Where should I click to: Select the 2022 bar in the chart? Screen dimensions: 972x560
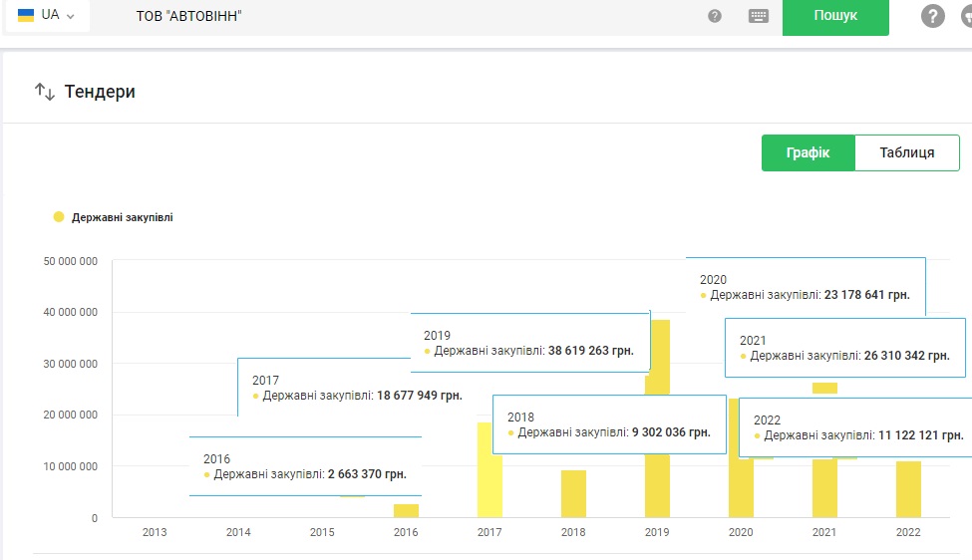(x=908, y=489)
